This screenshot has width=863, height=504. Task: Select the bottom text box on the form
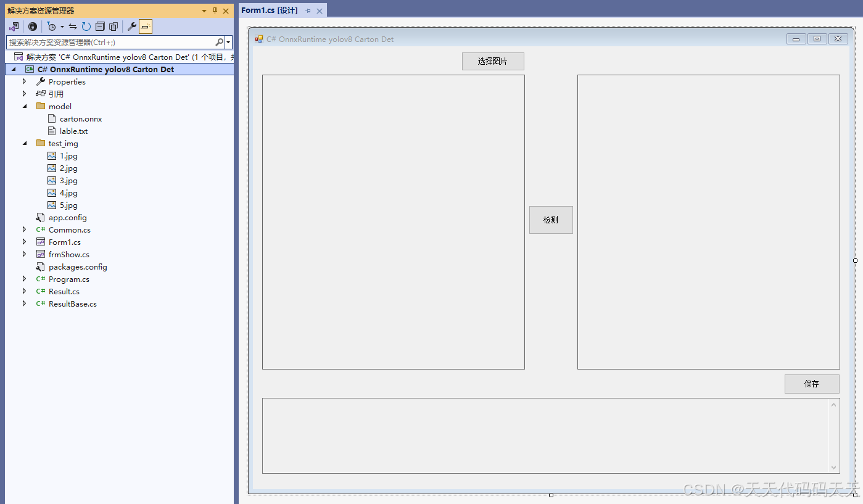551,436
